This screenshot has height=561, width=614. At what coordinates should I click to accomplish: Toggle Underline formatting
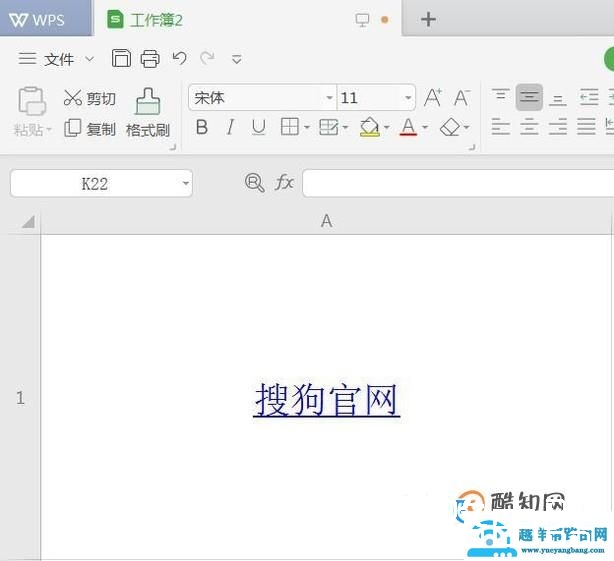(x=258, y=127)
